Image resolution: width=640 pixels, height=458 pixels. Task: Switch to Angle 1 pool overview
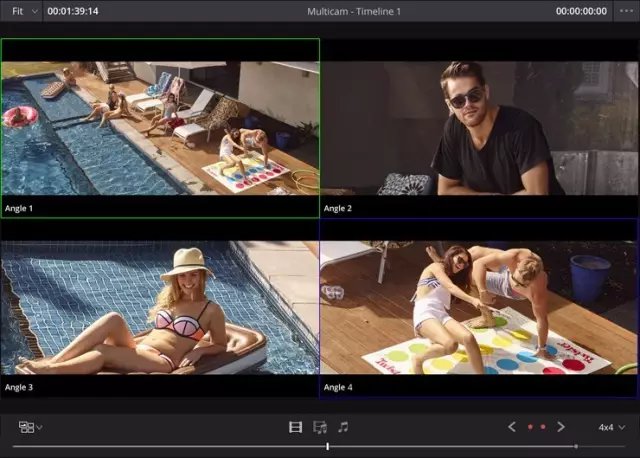[x=160, y=125]
